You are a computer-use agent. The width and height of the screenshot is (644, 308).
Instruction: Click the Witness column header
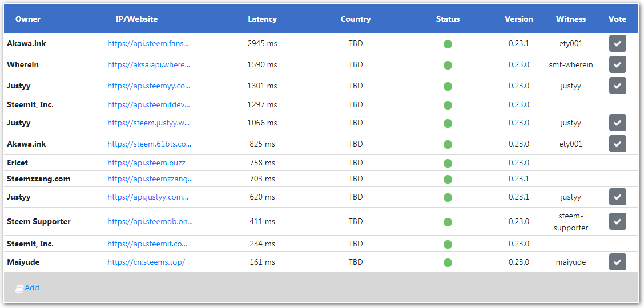(571, 19)
